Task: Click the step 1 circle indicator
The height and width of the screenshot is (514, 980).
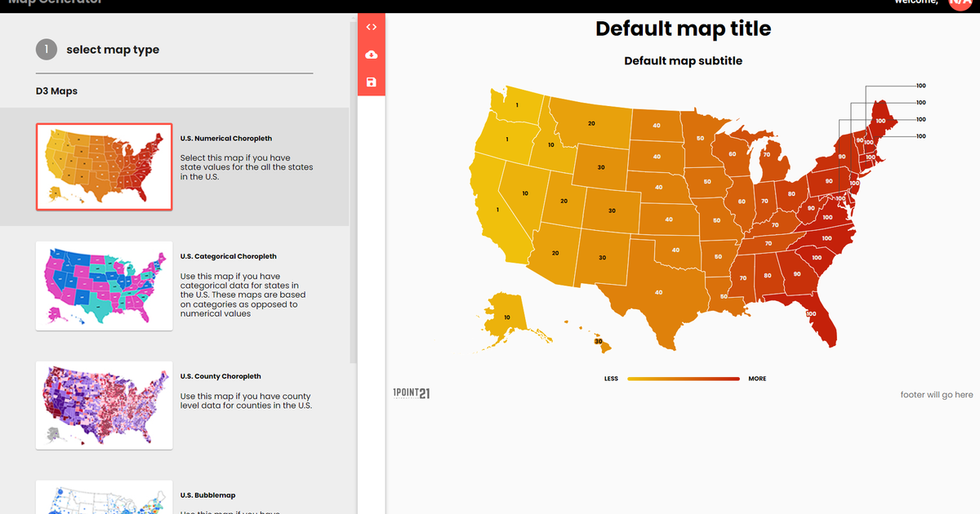Action: (47, 49)
